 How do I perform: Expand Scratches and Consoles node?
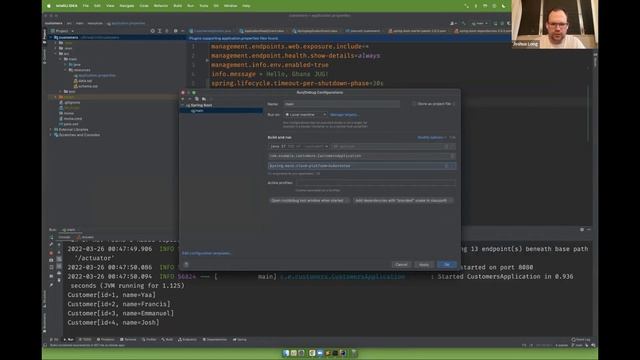(x=51, y=135)
